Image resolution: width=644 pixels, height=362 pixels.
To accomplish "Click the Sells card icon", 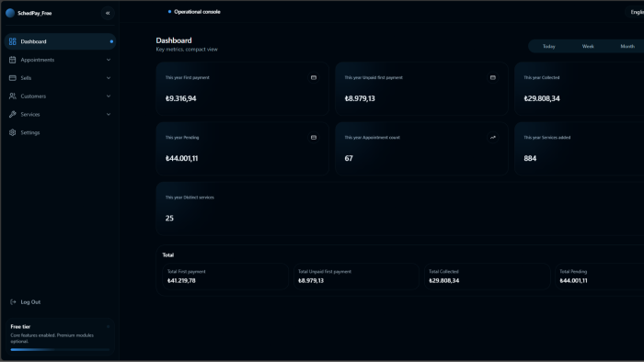I will [12, 78].
